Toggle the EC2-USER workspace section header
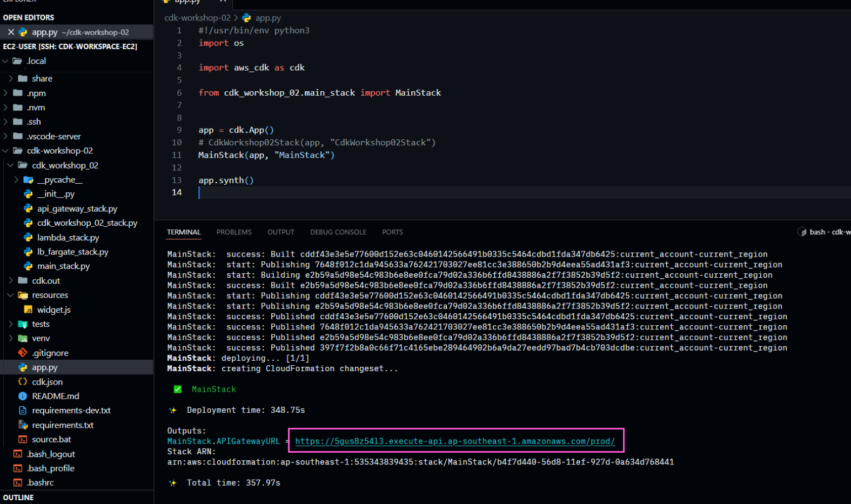Viewport: 851px width, 504px height. pos(77,46)
